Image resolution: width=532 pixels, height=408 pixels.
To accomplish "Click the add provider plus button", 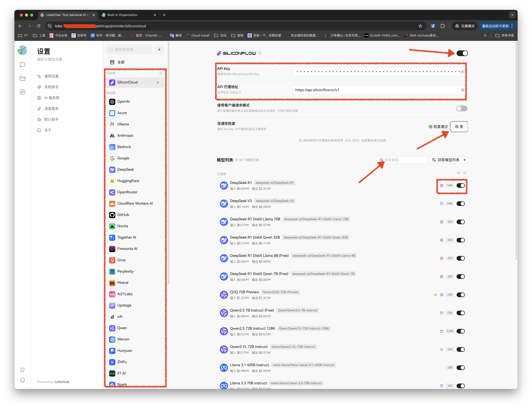I will tap(159, 50).
